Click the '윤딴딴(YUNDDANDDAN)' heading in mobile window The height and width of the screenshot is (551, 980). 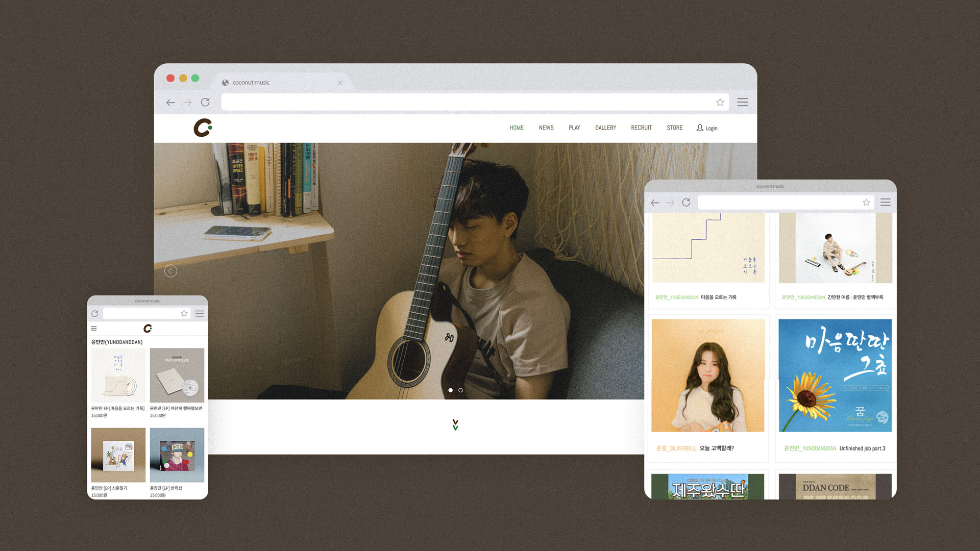pyautogui.click(x=117, y=342)
